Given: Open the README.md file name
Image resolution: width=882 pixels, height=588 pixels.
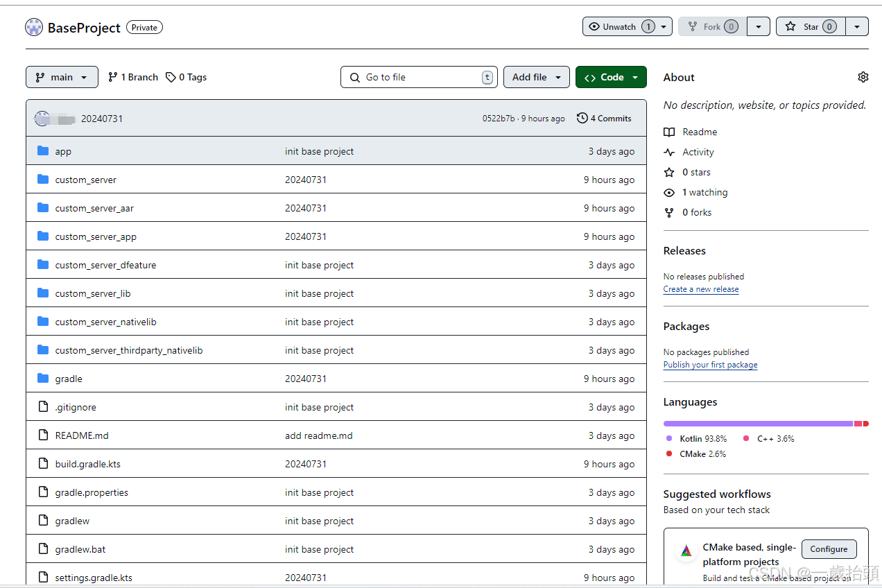Looking at the screenshot, I should [x=82, y=435].
